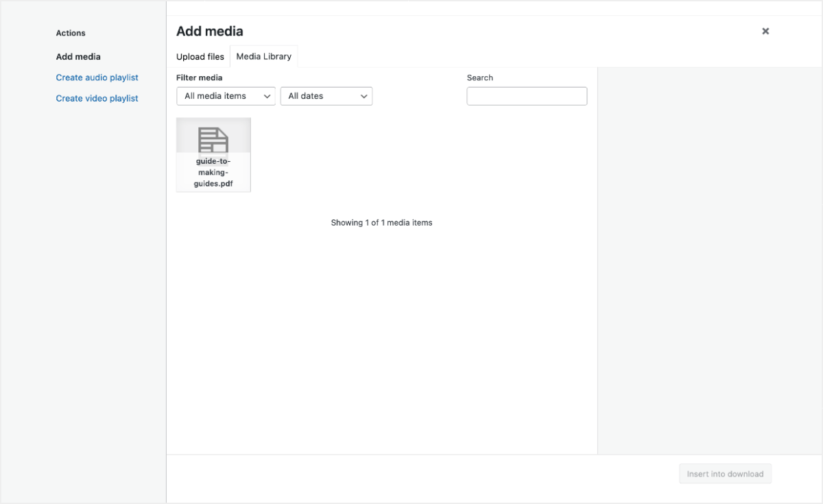
Task: Select the Media Library tab
Action: point(263,56)
